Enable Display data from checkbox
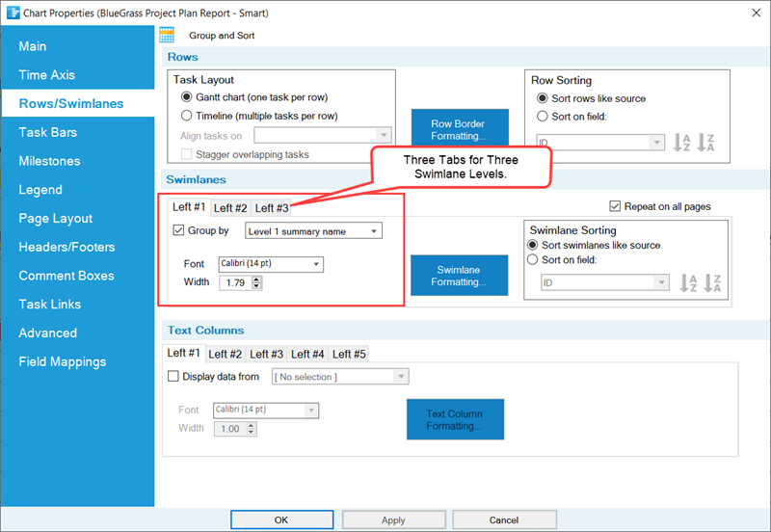Screen dimensions: 771x532 pyautogui.click(x=173, y=376)
